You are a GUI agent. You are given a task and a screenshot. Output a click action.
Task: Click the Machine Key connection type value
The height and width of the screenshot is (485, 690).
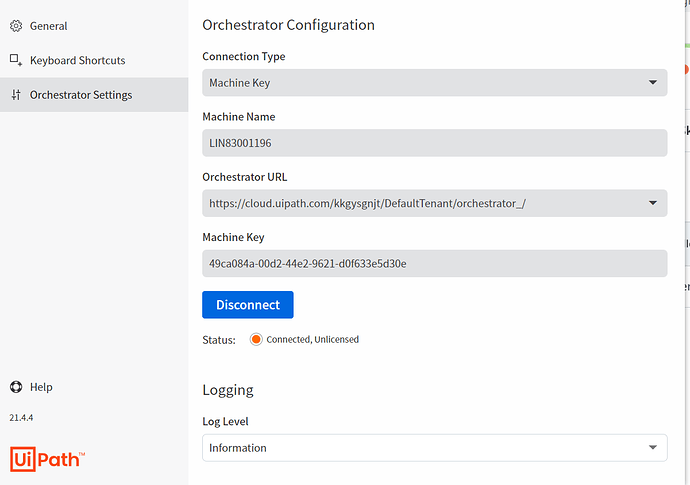(x=239, y=82)
